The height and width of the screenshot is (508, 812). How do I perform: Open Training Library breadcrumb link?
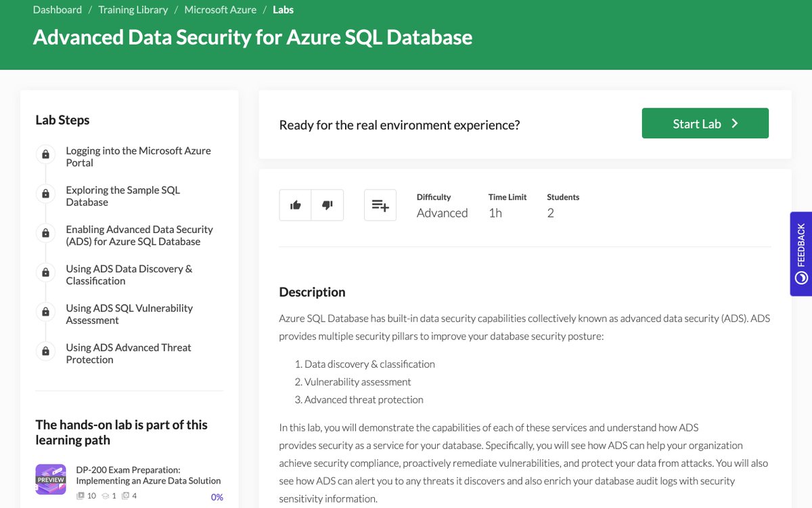[x=133, y=10]
